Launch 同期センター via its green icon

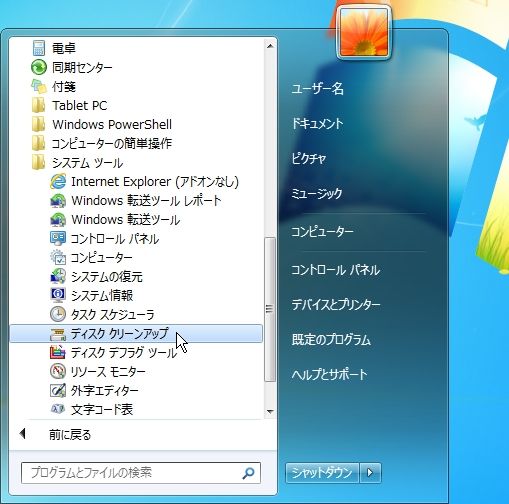point(39,67)
